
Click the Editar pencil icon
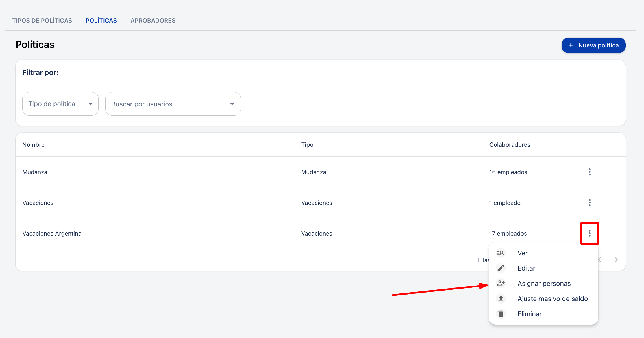tap(501, 268)
